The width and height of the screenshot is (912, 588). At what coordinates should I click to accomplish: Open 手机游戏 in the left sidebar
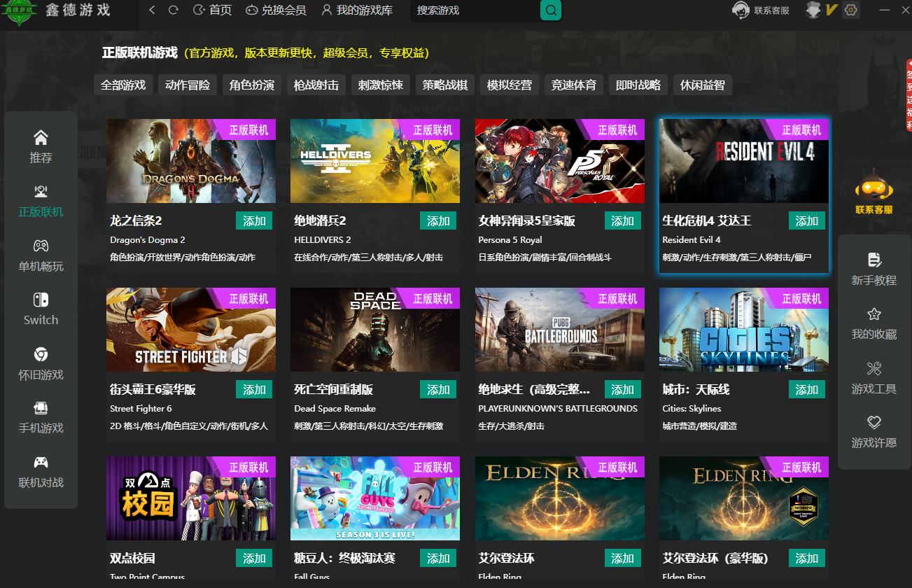[x=41, y=417]
